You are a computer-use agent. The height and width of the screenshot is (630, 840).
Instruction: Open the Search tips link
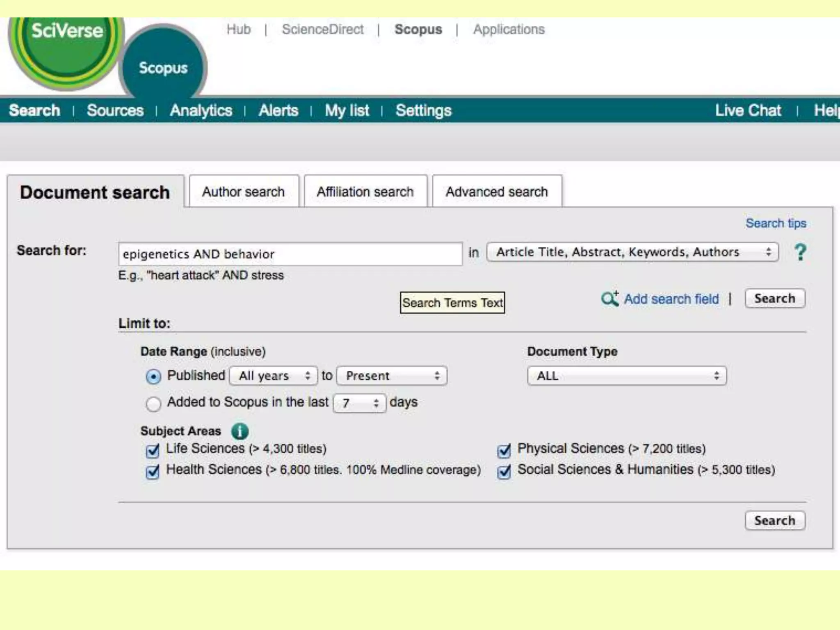pyautogui.click(x=776, y=223)
